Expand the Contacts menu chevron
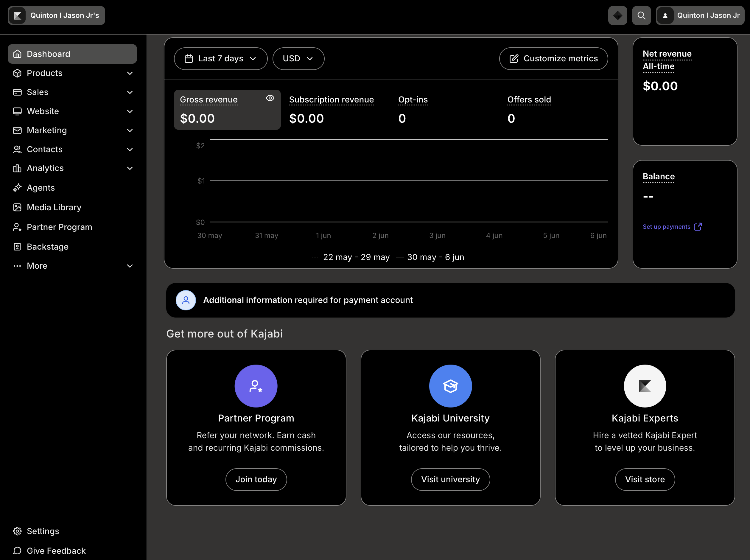The height and width of the screenshot is (560, 750). point(130,149)
